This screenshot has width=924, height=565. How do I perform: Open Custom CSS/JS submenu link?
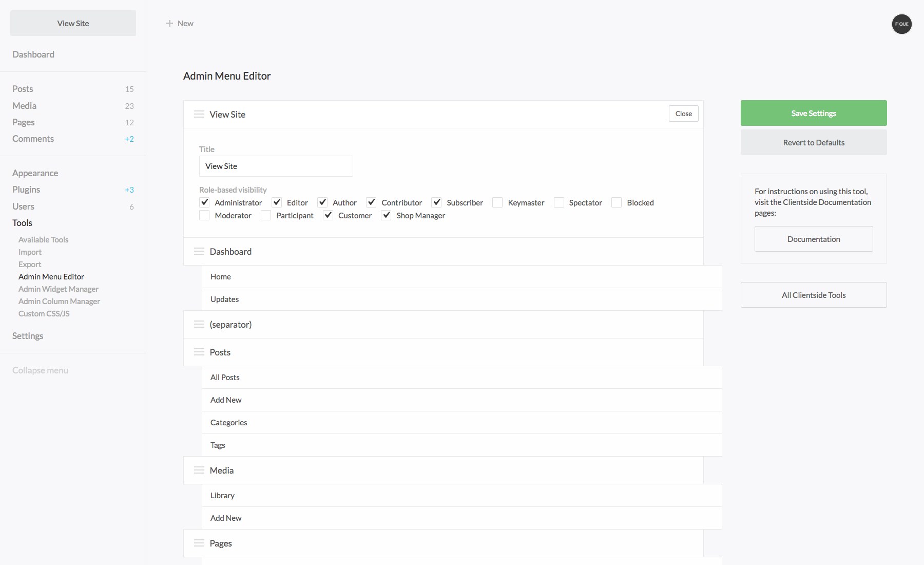44,313
